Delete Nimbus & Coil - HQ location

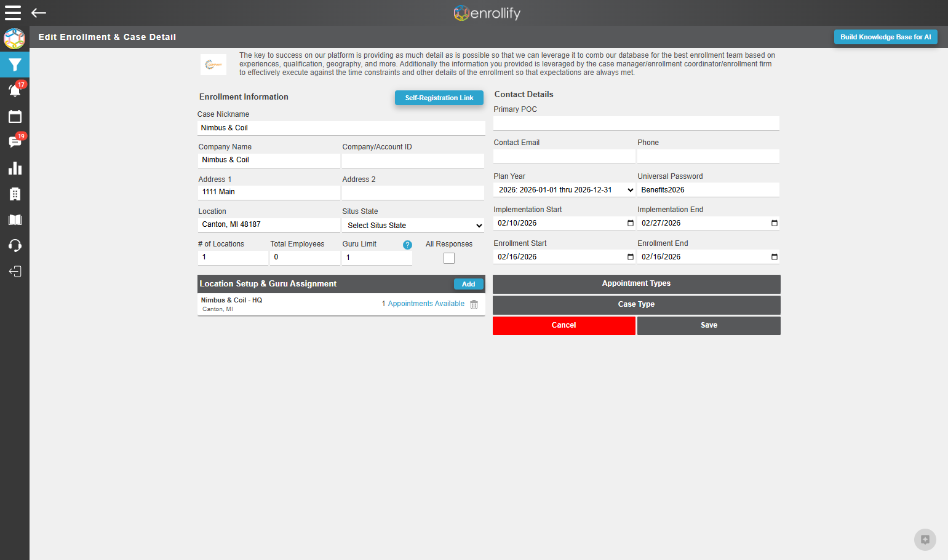tap(474, 304)
